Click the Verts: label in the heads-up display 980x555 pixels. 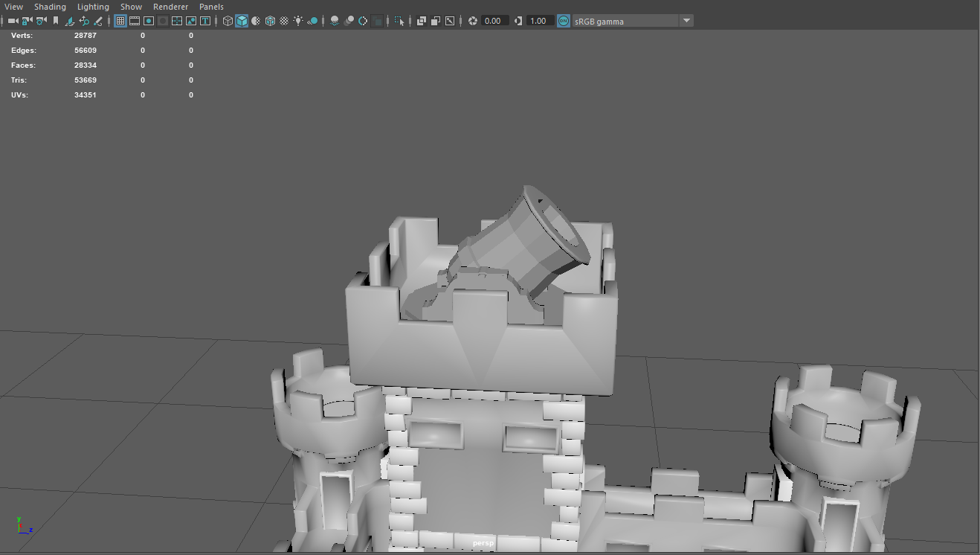pyautogui.click(x=22, y=36)
